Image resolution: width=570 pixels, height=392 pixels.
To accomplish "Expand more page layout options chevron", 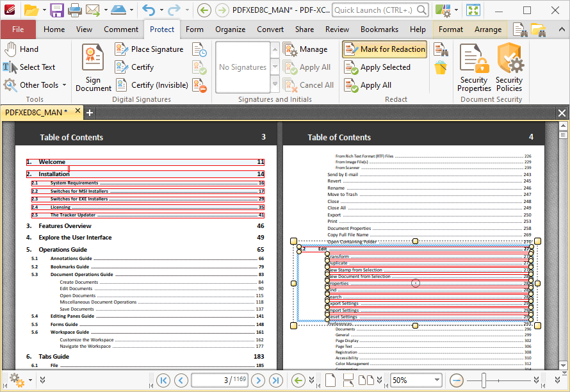I will pyautogui.click(x=380, y=380).
